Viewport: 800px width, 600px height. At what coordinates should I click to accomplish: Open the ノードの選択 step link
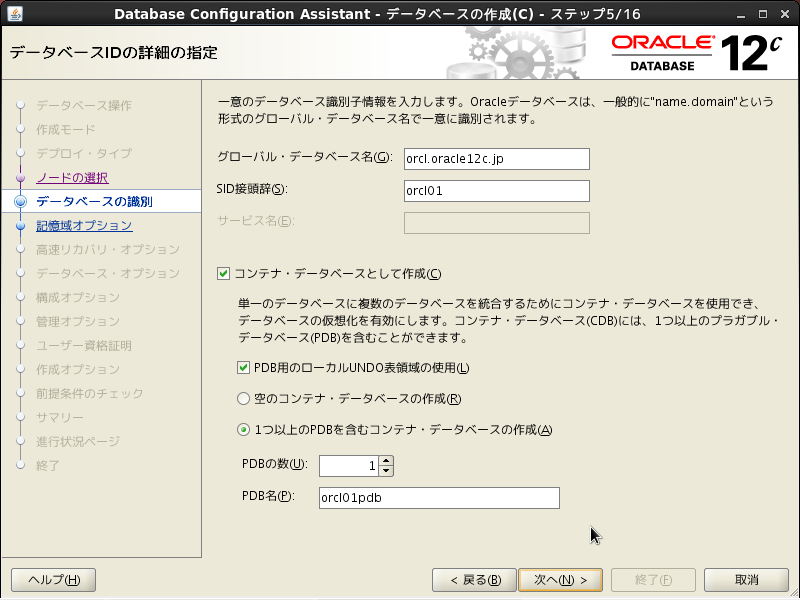point(72,178)
